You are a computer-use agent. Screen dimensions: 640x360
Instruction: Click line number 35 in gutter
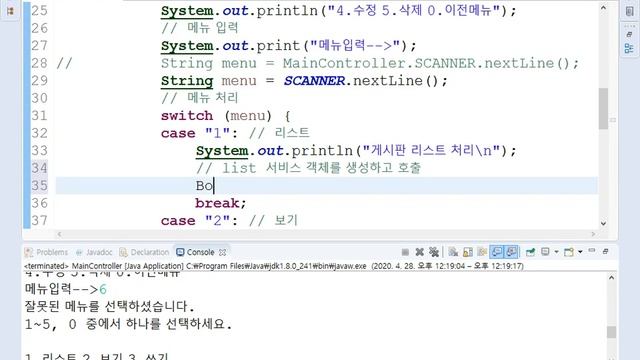point(40,186)
